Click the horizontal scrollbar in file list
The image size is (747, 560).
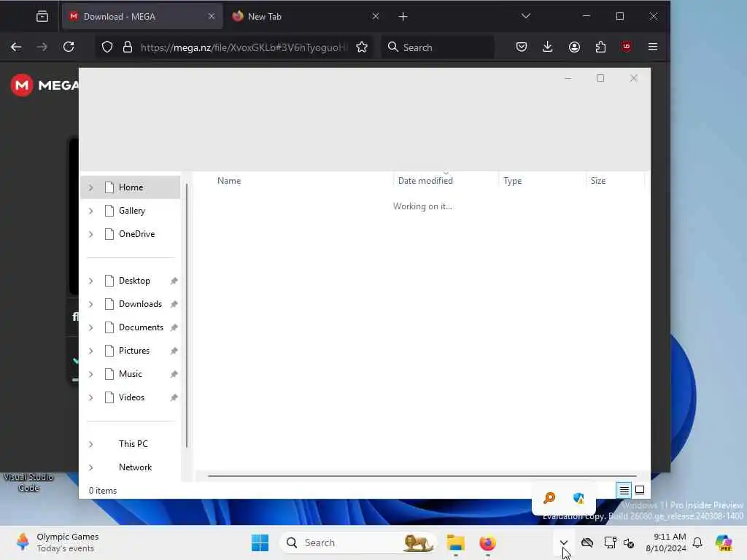click(x=422, y=475)
